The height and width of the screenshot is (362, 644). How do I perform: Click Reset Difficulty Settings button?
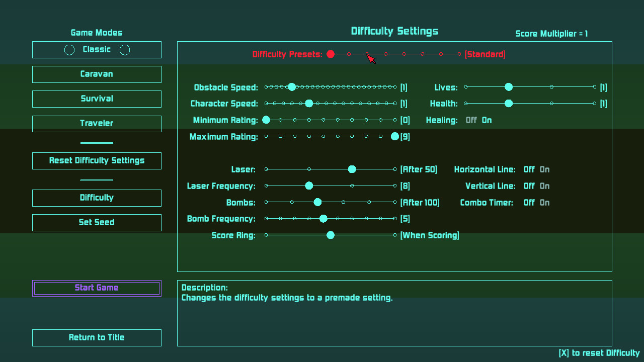coord(97,161)
